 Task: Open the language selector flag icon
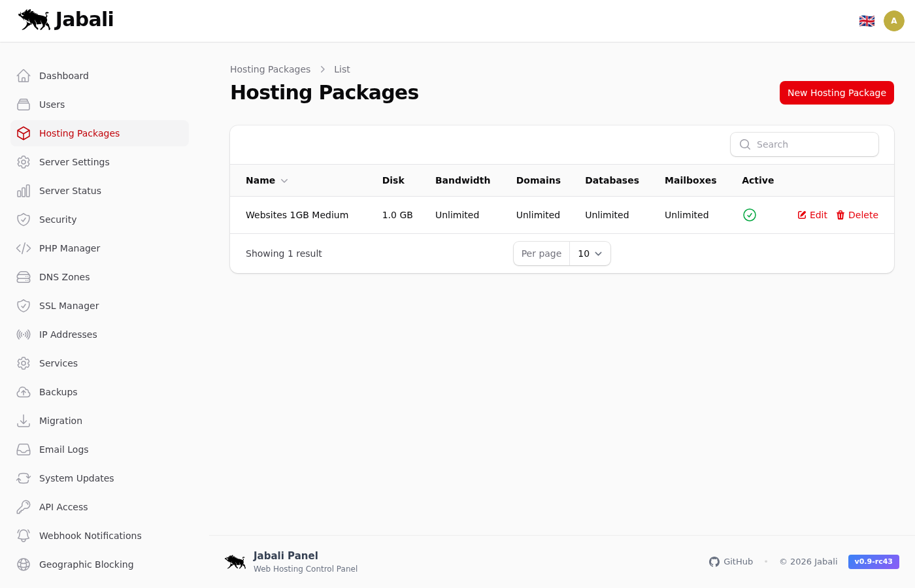[x=867, y=21]
